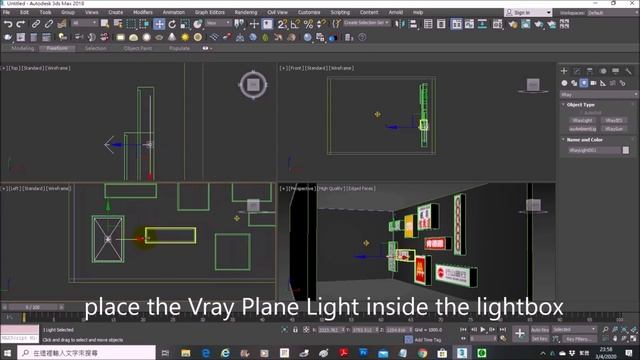The image size is (640, 360).
Task: Click the VRayLight object type button
Action: pyautogui.click(x=582, y=121)
